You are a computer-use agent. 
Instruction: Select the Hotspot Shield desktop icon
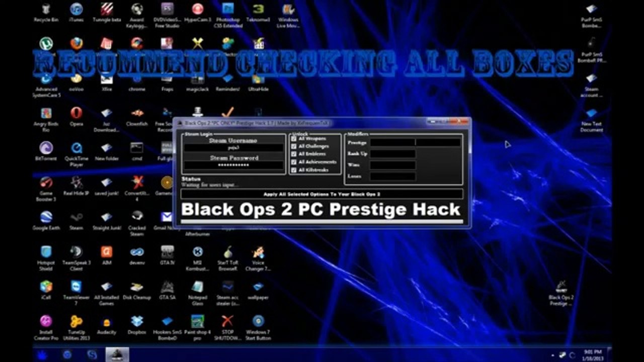46,258
